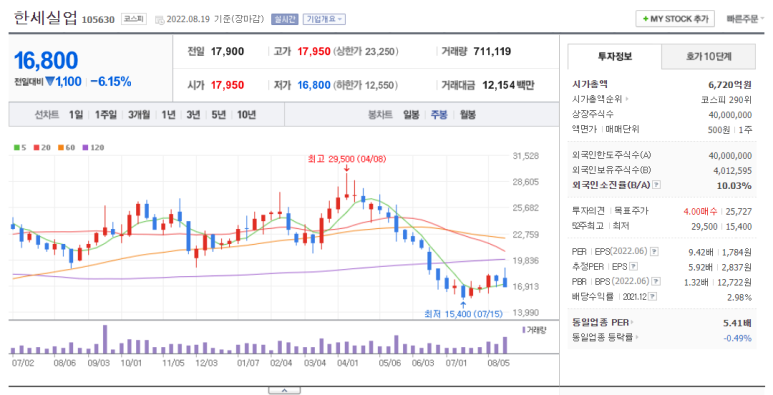Toggle the 실시간 real-time badge
This screenshot has height=395, width=773.
[x=285, y=19]
